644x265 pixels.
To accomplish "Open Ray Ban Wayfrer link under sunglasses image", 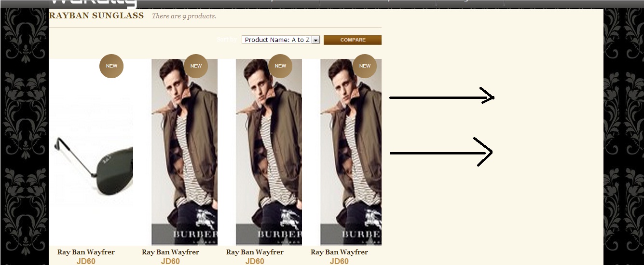I will [86, 252].
